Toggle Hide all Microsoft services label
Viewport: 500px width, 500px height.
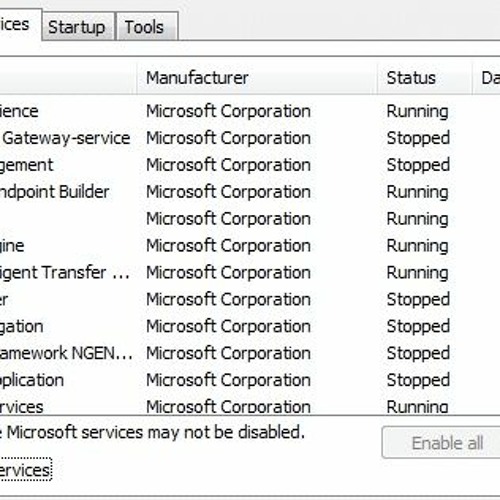[x=25, y=470]
